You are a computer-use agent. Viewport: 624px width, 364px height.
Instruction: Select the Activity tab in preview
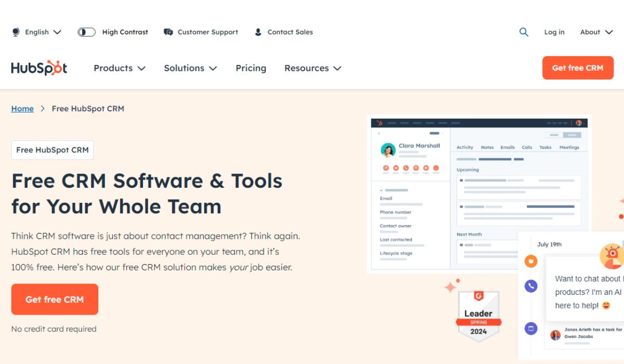tap(465, 147)
